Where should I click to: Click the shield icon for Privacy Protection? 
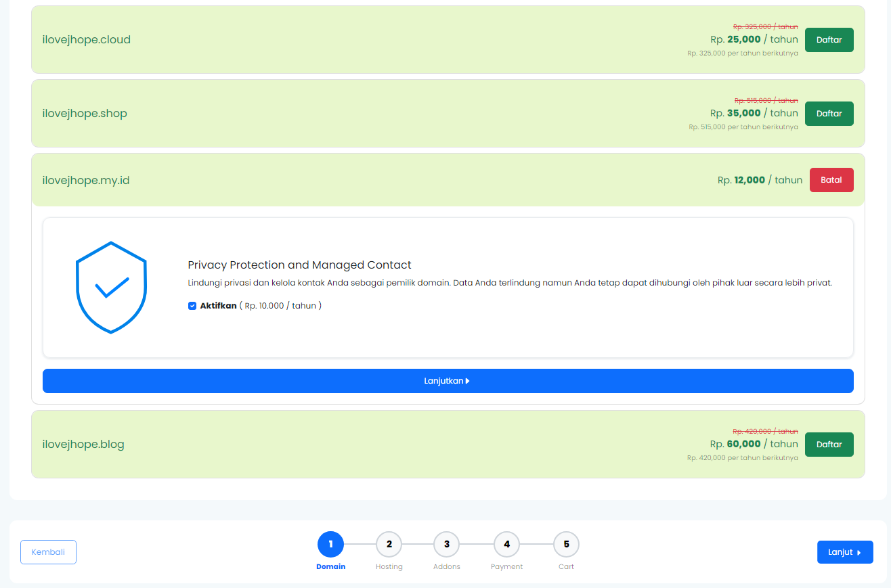pyautogui.click(x=111, y=288)
